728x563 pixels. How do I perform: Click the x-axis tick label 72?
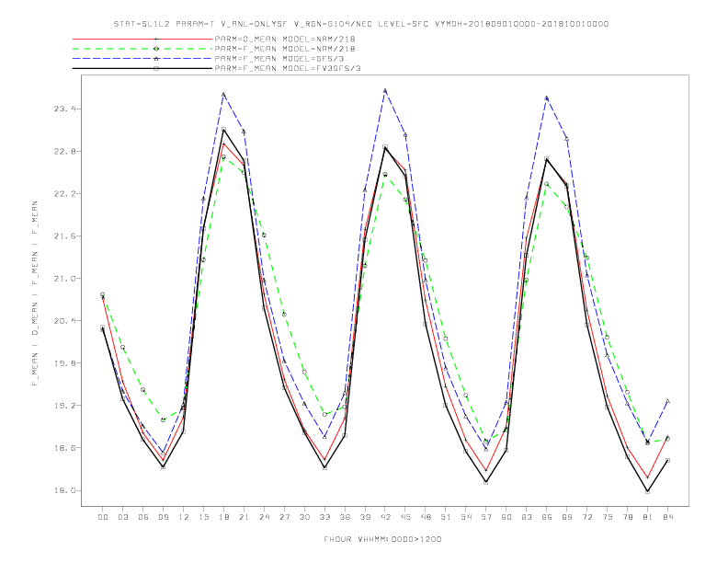586,517
